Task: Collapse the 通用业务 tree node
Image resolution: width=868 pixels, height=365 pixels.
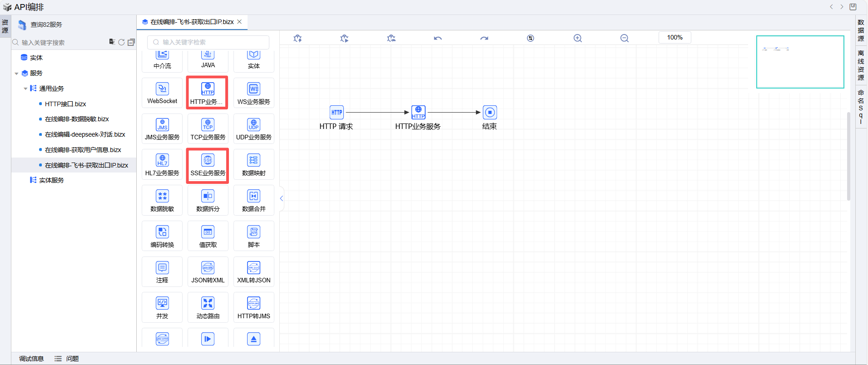Action: click(x=25, y=89)
